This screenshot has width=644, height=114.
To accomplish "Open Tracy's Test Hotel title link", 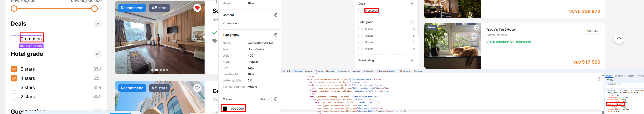I will (500, 29).
